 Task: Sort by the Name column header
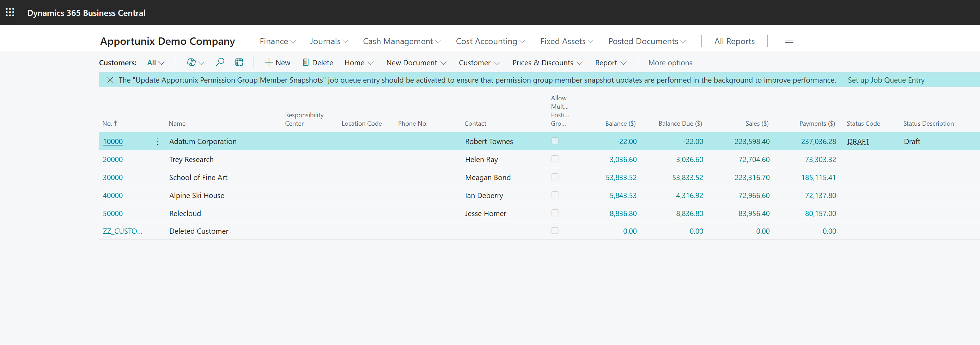point(177,123)
